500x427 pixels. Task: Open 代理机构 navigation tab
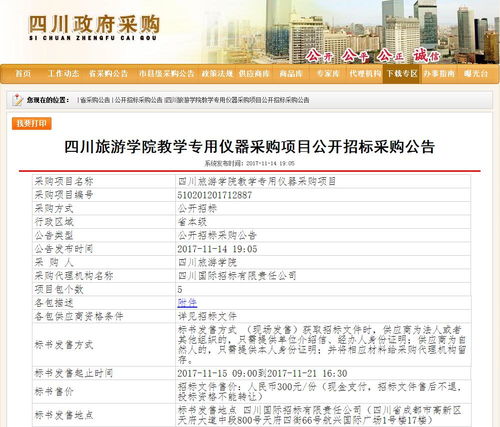tap(365, 74)
